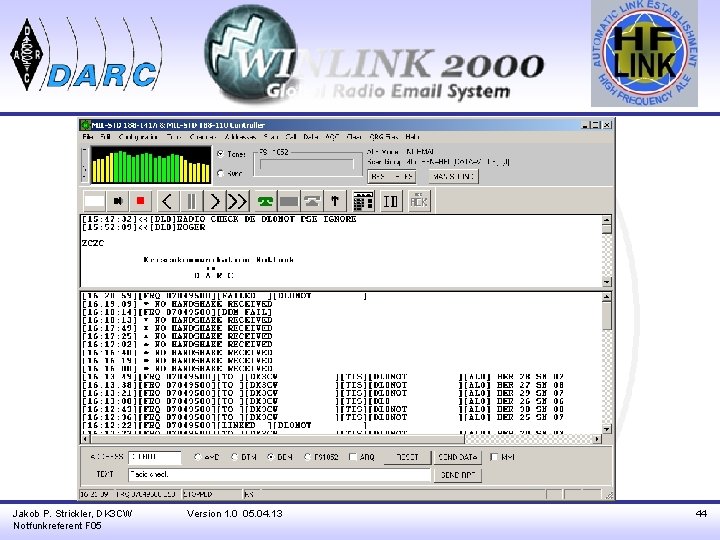Screen dimensions: 720x540
Task: Click the log horizontal scrollbar thumb
Action: (x=278, y=439)
